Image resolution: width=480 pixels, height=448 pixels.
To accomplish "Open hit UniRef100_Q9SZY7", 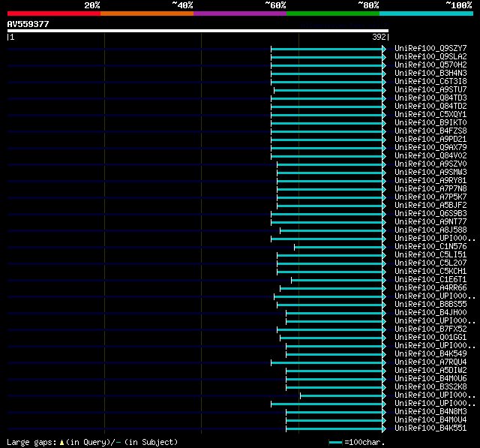I will pyautogui.click(x=430, y=48).
